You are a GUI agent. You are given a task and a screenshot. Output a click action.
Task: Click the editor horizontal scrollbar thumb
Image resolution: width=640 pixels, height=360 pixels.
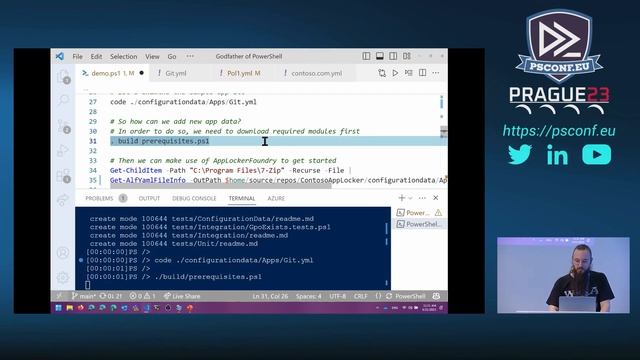[x=220, y=187]
